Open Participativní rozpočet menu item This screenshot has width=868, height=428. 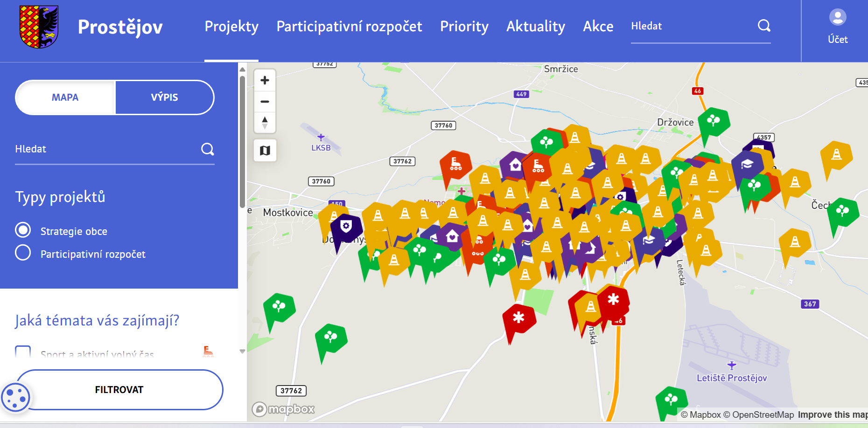coord(349,26)
